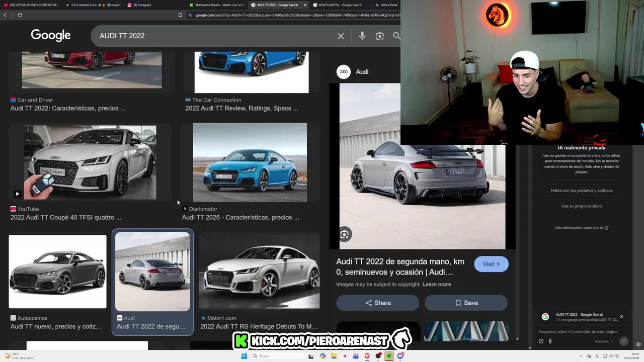644x362 pixels.
Task: Click the Visit button for Audi result
Action: tap(491, 264)
